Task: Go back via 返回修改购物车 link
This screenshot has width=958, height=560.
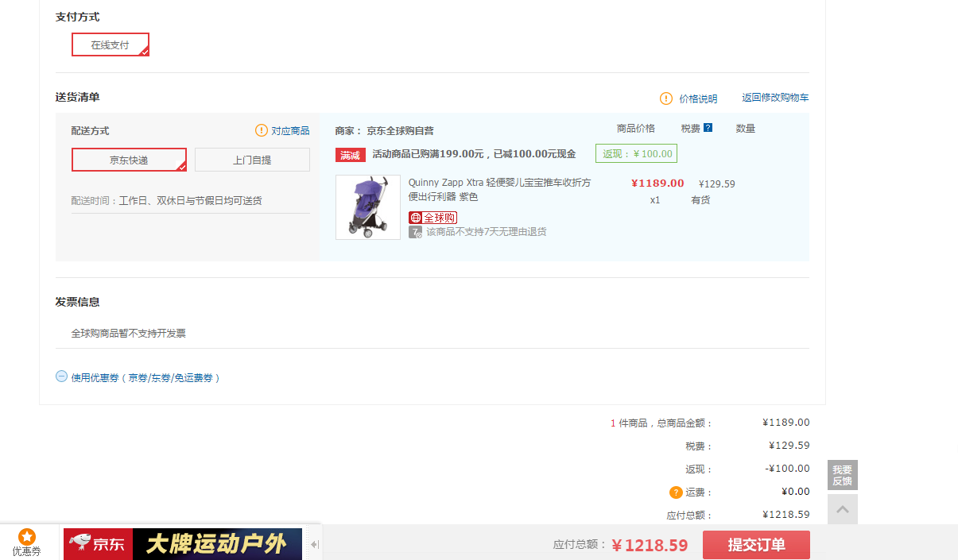Action: pyautogui.click(x=775, y=98)
